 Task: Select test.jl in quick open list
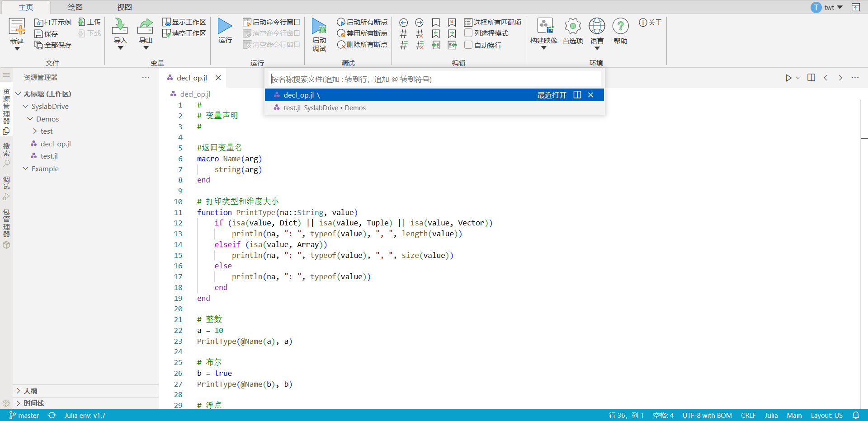[x=434, y=108]
